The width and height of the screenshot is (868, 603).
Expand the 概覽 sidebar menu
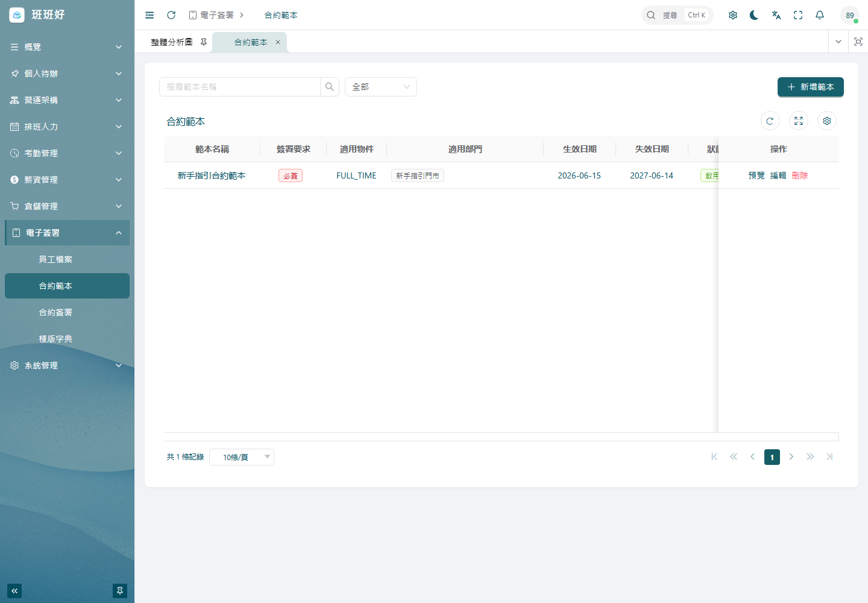pos(67,47)
